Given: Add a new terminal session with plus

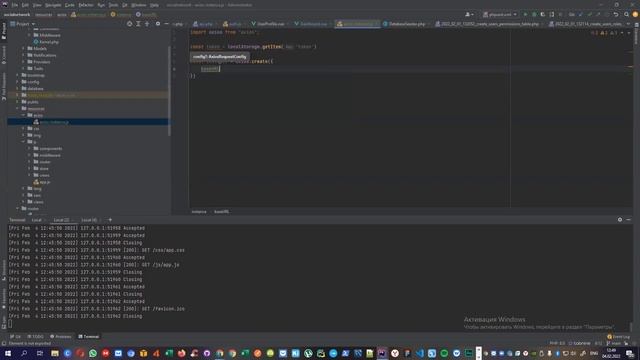Looking at the screenshot, I should point(110,220).
